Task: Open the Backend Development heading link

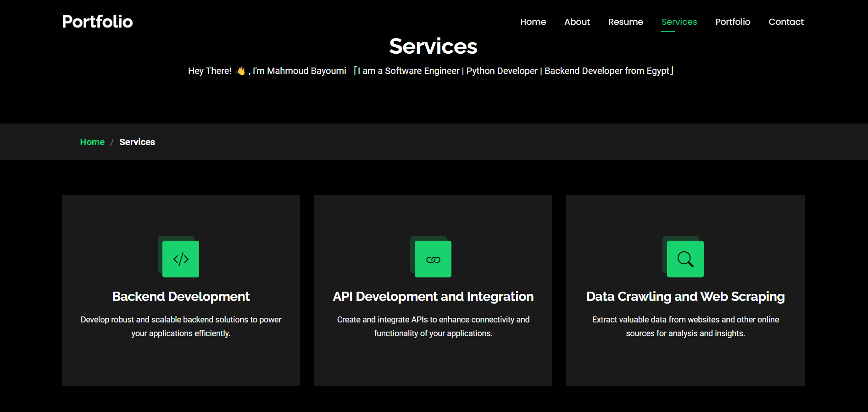Action: tap(181, 296)
